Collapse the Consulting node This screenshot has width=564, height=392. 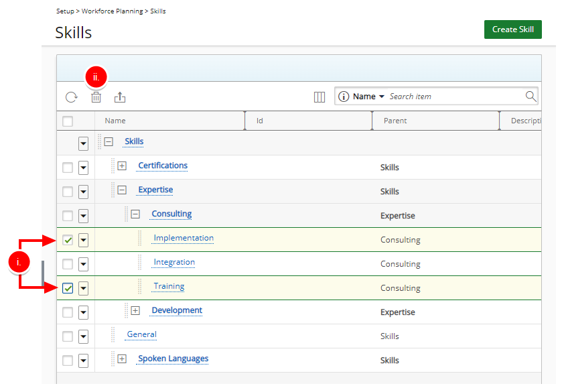(x=135, y=214)
